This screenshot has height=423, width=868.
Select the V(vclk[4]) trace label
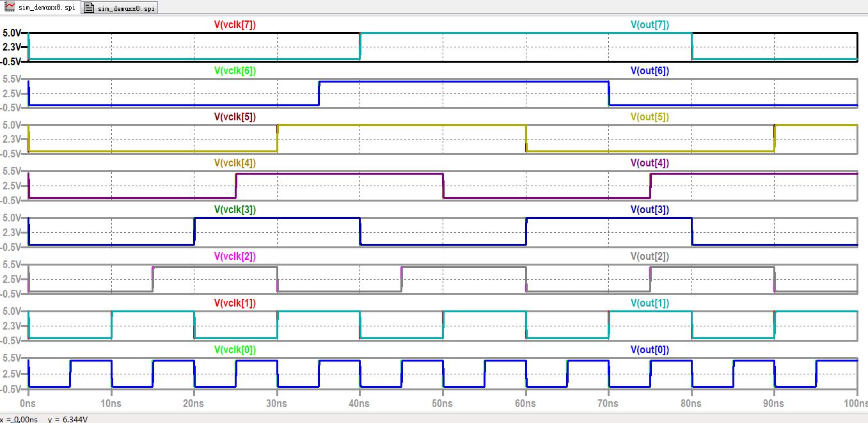235,163
